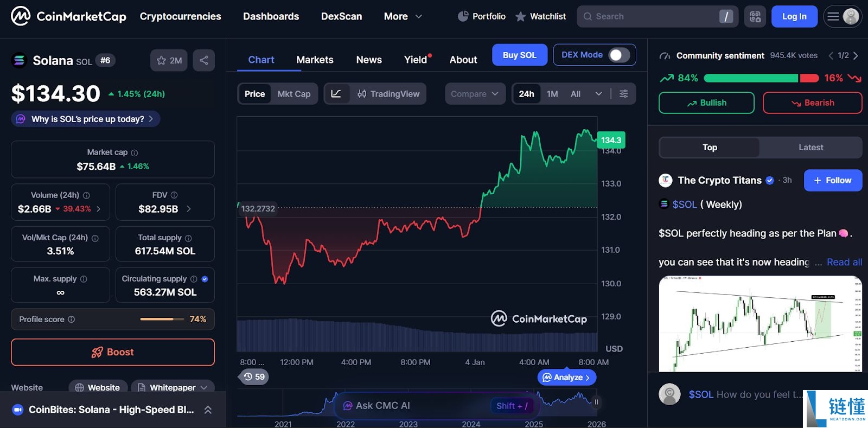This screenshot has height=428, width=868.
Task: Click the Circulating supply info icon
Action: coord(194,279)
